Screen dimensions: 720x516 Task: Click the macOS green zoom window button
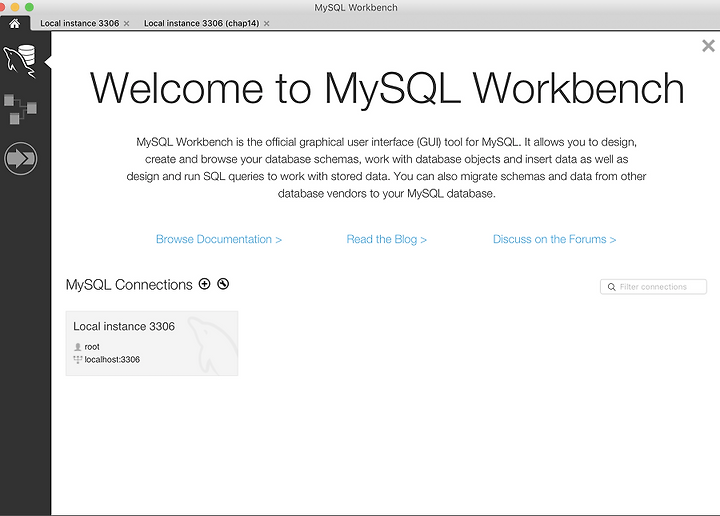29,7
